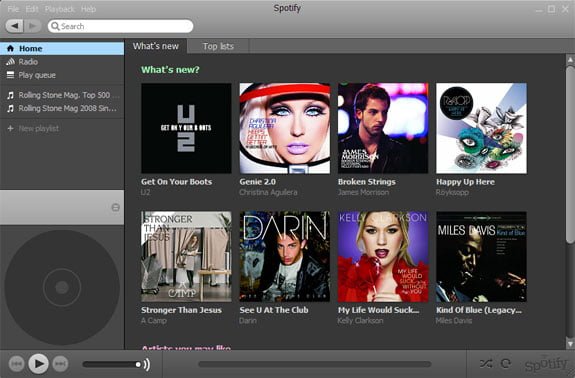Toggle repeat mode
Screen dimensions: 575x378
(506, 364)
